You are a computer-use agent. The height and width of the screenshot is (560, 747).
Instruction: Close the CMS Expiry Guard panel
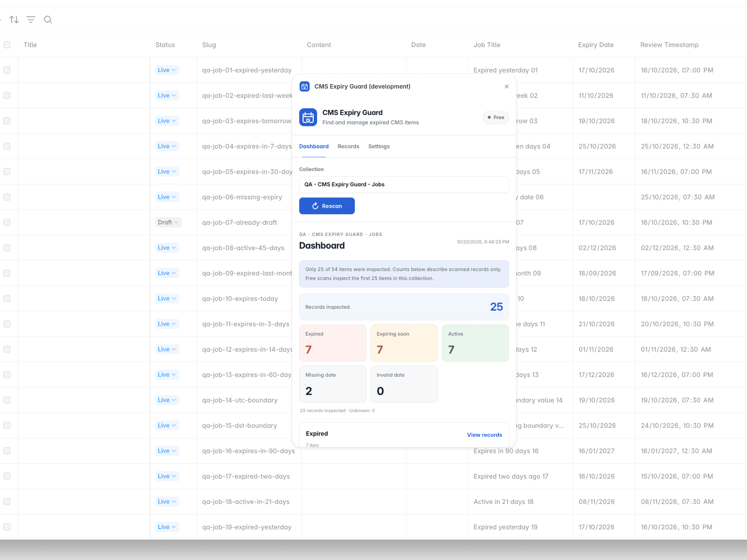(507, 86)
